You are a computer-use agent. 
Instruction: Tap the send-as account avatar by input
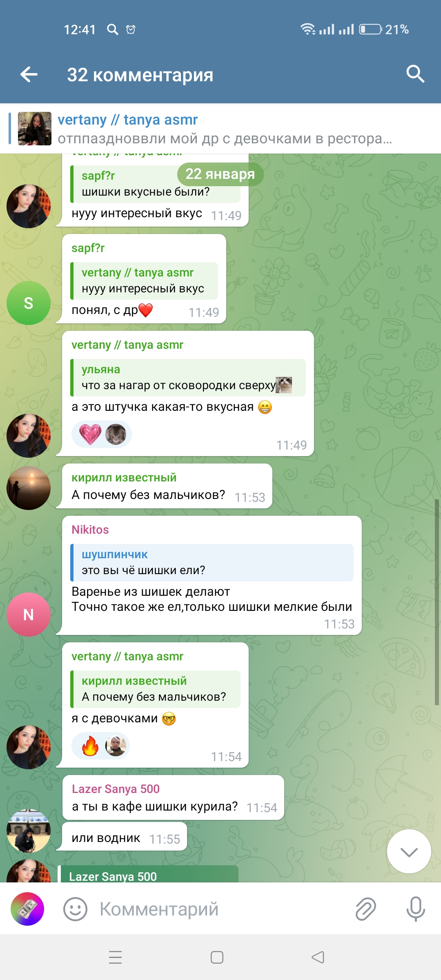(x=27, y=909)
